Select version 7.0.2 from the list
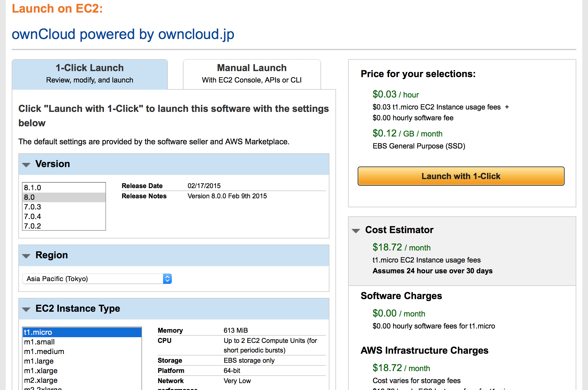 [33, 226]
